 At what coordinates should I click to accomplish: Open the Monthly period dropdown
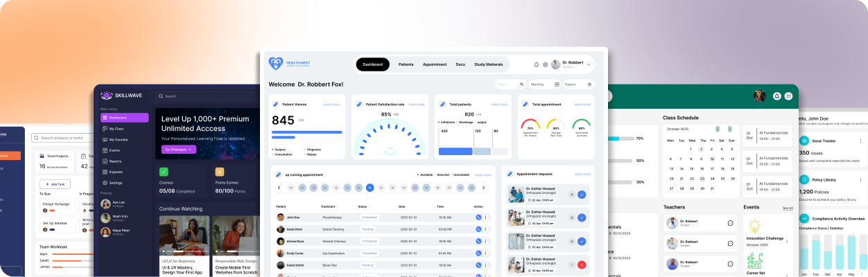pyautogui.click(x=544, y=84)
